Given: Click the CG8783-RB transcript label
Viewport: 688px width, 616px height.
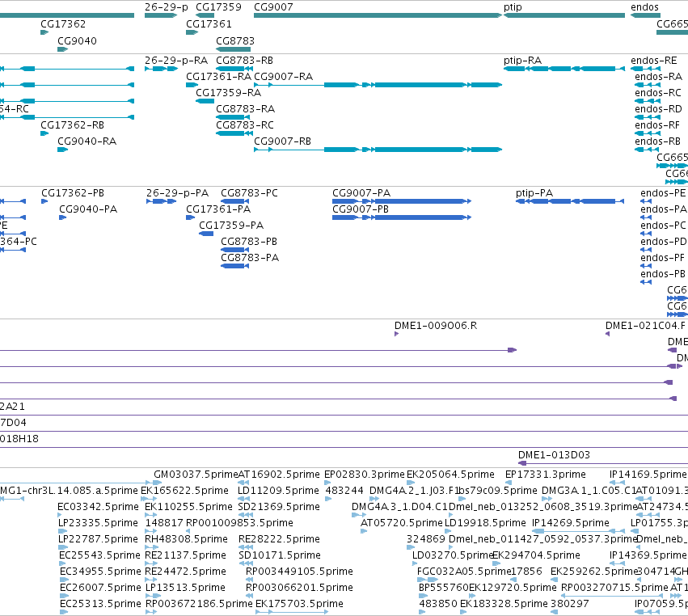Looking at the screenshot, I should [244, 61].
